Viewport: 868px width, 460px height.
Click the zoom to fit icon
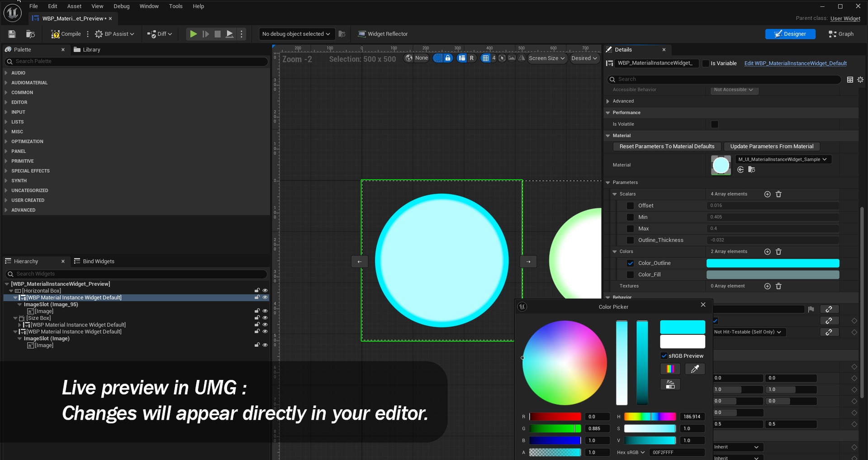click(x=502, y=58)
